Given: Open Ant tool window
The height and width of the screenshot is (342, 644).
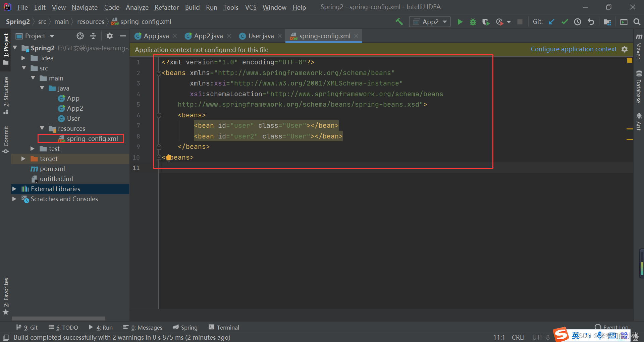Looking at the screenshot, I should point(639,121).
